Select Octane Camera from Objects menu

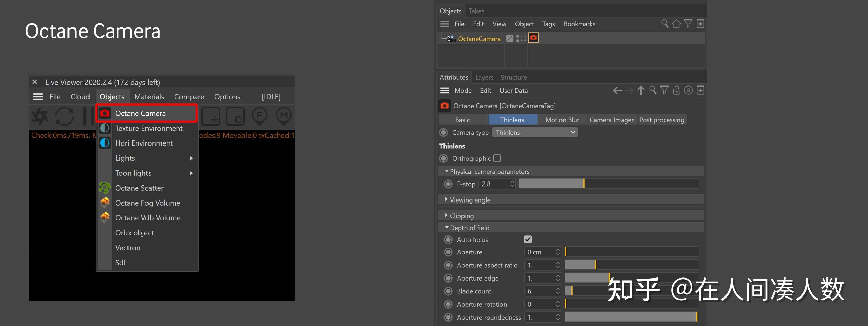point(147,113)
